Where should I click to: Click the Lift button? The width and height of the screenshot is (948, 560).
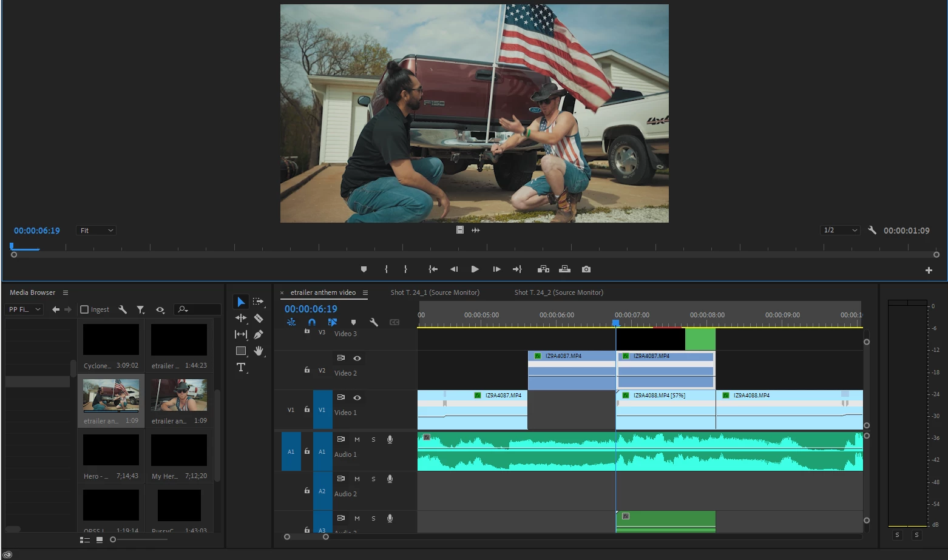[543, 269]
